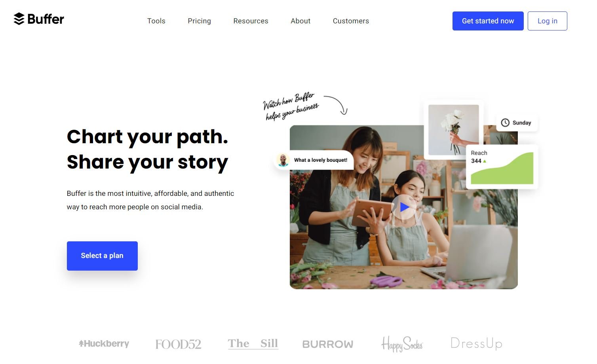This screenshot has width=597, height=364.
Task: Click the white flower bouquet thumbnail
Action: point(454,130)
